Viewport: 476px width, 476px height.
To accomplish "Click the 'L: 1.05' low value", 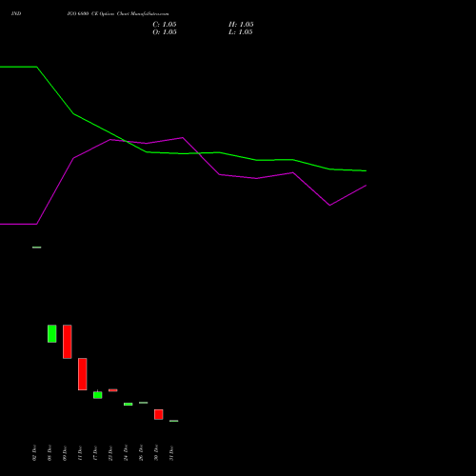I will [241, 32].
